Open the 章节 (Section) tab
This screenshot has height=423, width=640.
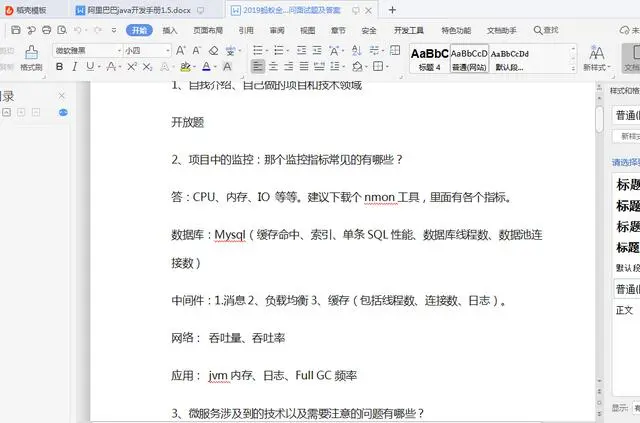tap(338, 30)
